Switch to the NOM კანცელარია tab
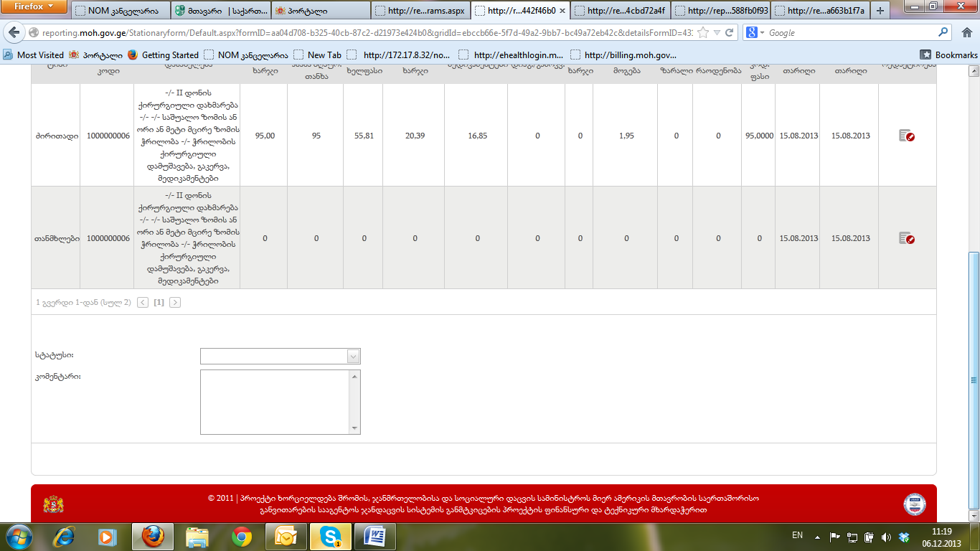The image size is (980, 551). point(121,11)
